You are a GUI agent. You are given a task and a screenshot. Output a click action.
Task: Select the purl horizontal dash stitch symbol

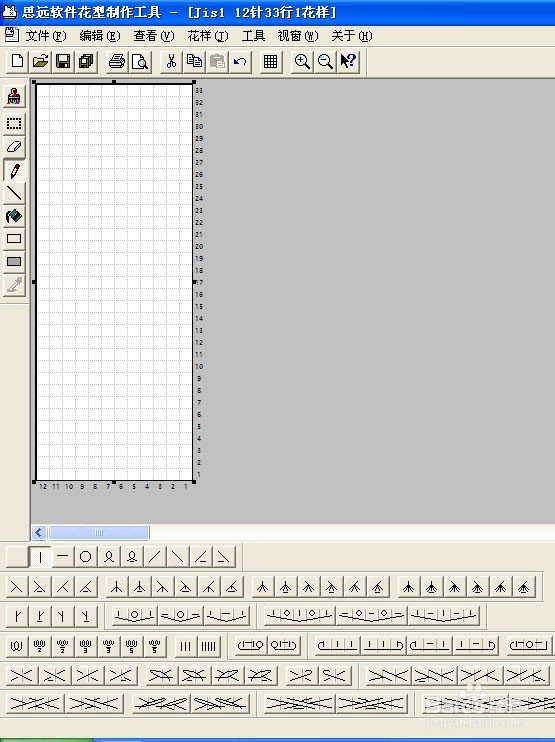63,556
